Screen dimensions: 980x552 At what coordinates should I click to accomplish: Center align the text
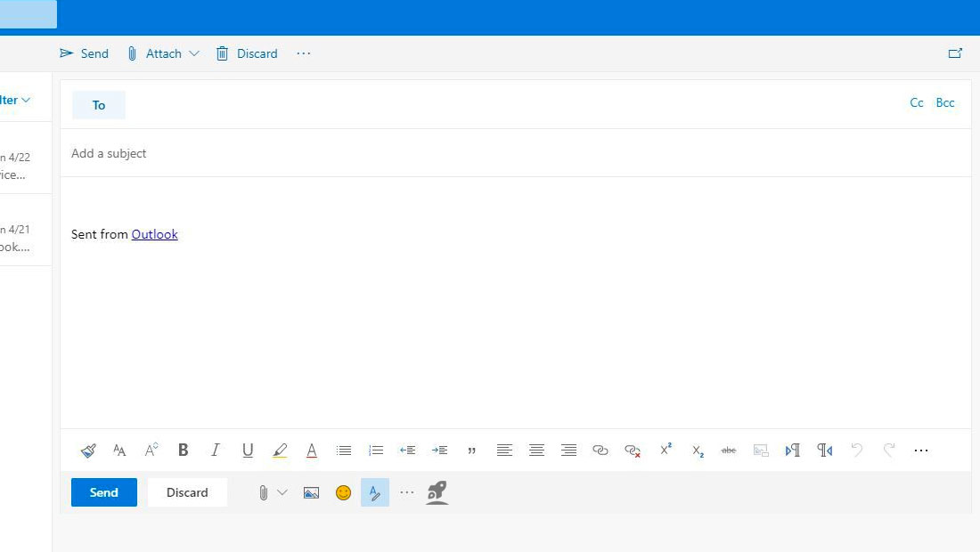point(536,451)
